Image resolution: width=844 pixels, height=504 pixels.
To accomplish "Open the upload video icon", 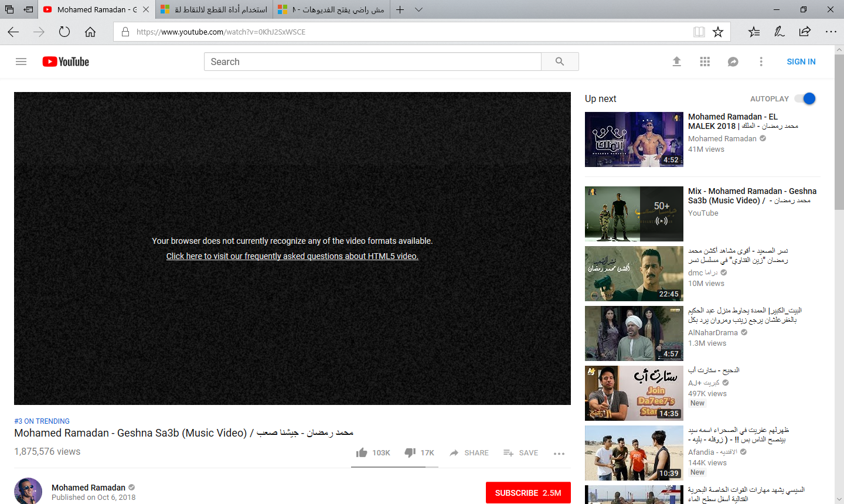I will [x=676, y=62].
